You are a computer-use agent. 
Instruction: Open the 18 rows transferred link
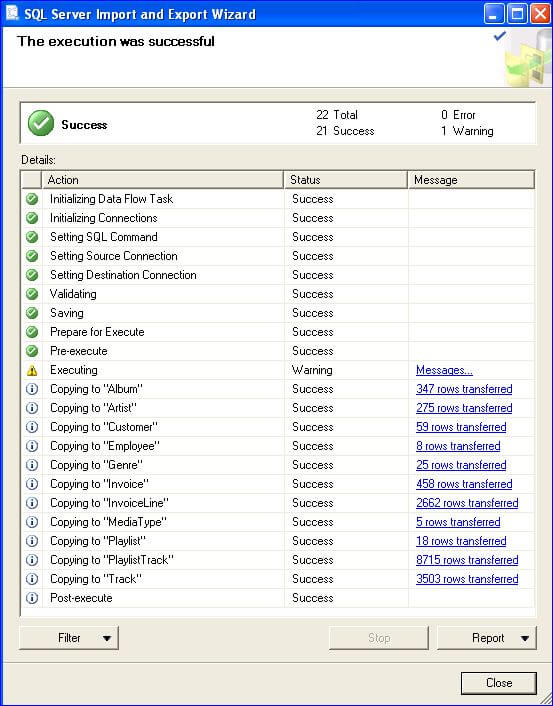tap(461, 541)
